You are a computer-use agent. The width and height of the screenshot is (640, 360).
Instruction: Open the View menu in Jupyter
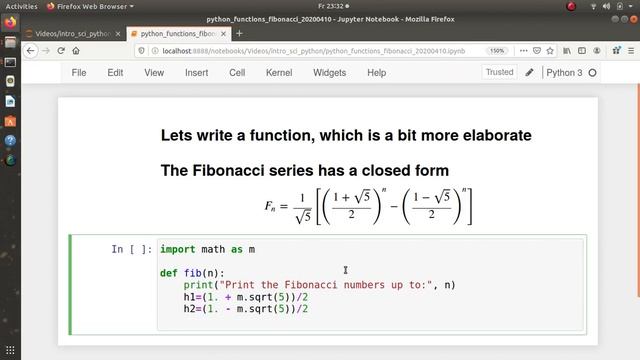tap(154, 73)
